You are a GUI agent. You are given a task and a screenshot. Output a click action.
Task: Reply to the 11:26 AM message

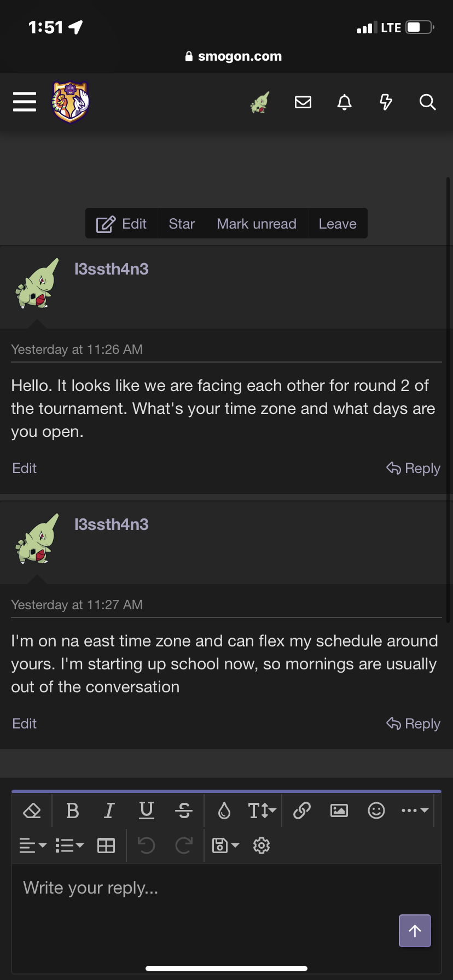(414, 468)
